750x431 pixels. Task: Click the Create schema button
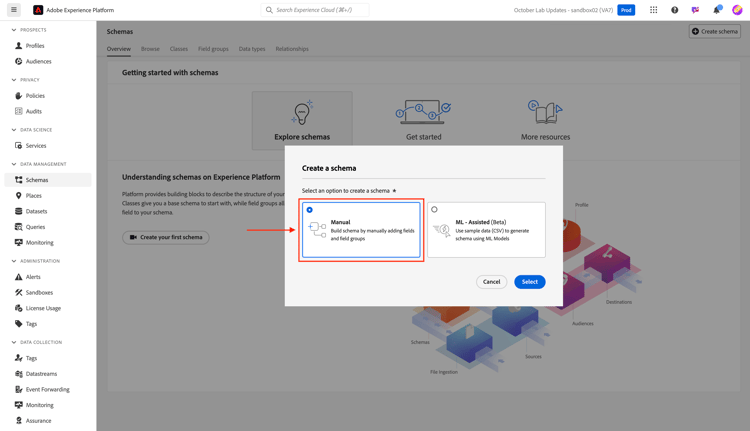(x=715, y=32)
